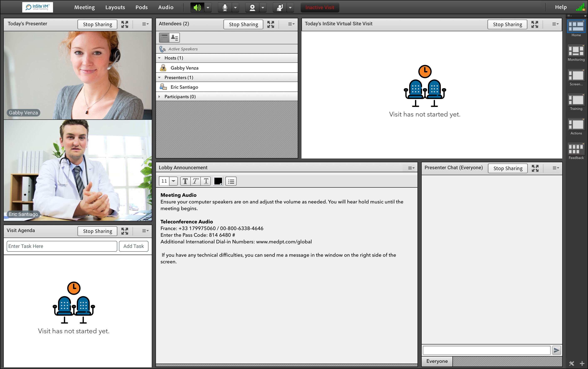Select attendee Eric Santiago in list
The width and height of the screenshot is (588, 369).
point(227,87)
